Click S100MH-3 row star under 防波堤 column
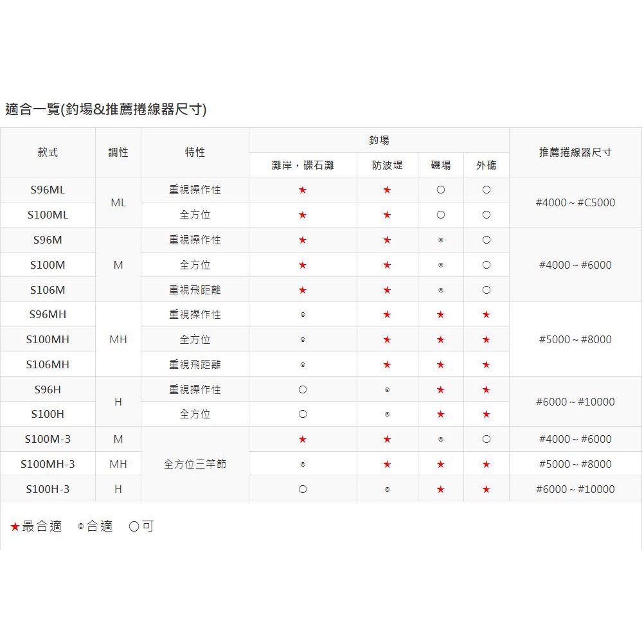This screenshot has height=644, width=644. (387, 465)
